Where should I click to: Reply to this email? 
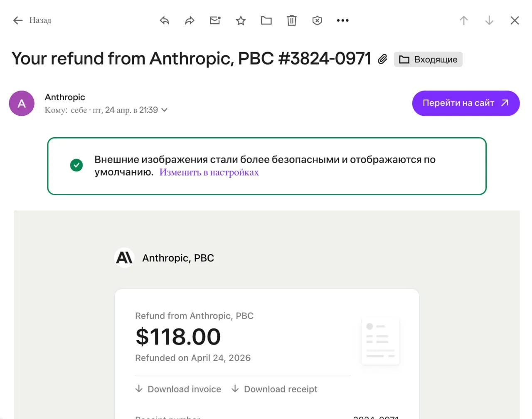point(165,20)
